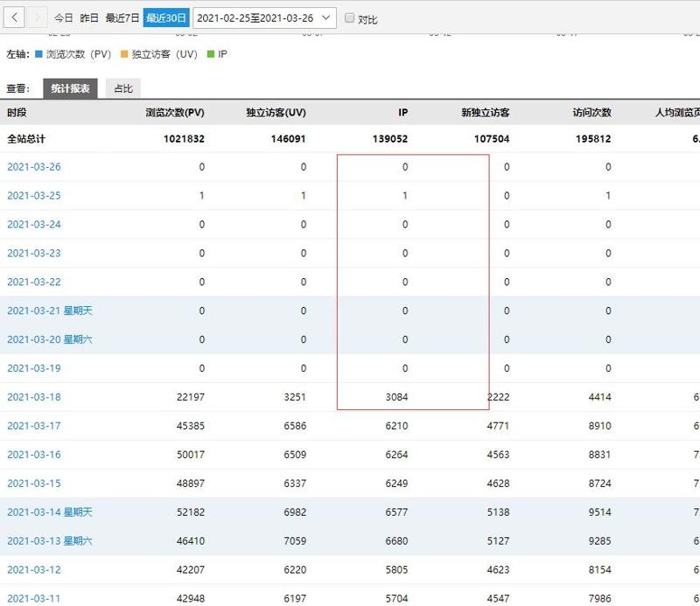Open the 2021-03-14 星期天 link
The height and width of the screenshot is (606, 700).
50,512
